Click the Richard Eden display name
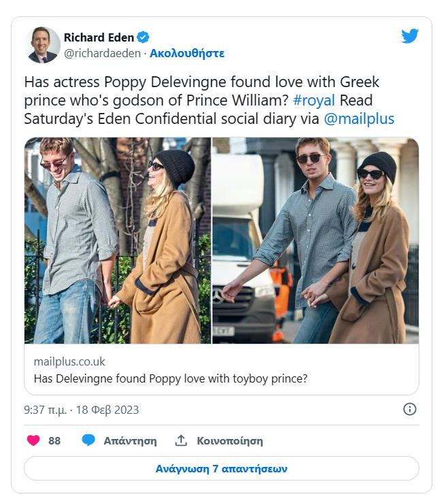448x503 pixels. 99,37
